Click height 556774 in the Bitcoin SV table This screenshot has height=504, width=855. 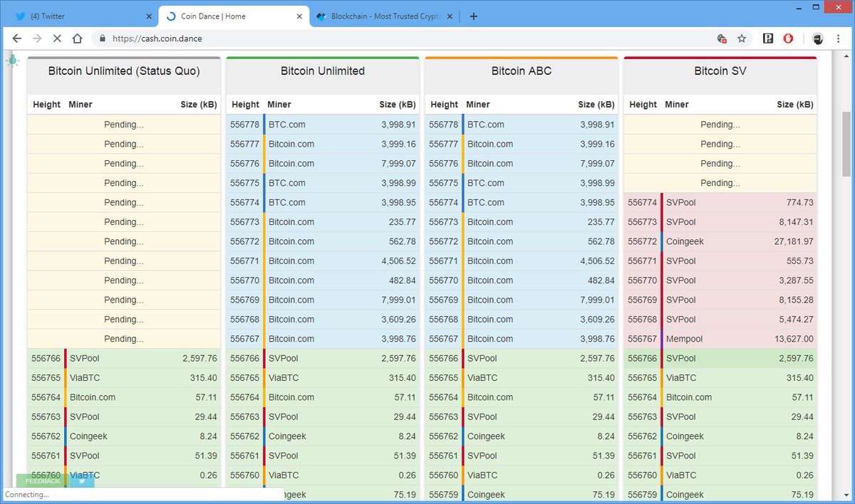[x=642, y=203]
